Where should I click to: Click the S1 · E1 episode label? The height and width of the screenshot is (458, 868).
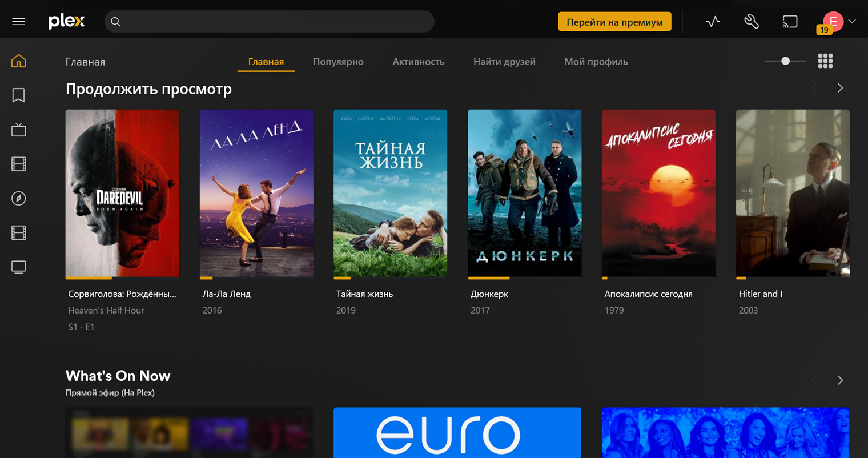pos(81,327)
